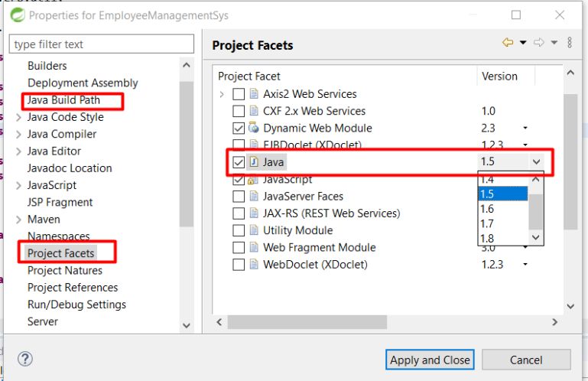Click the Dynamic Web Module globe icon
588x381 pixels.
click(x=254, y=128)
